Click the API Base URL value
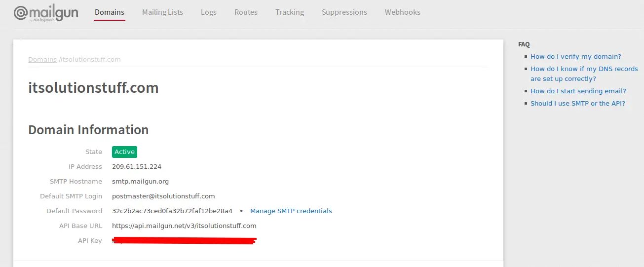This screenshot has width=644, height=267. coord(184,226)
